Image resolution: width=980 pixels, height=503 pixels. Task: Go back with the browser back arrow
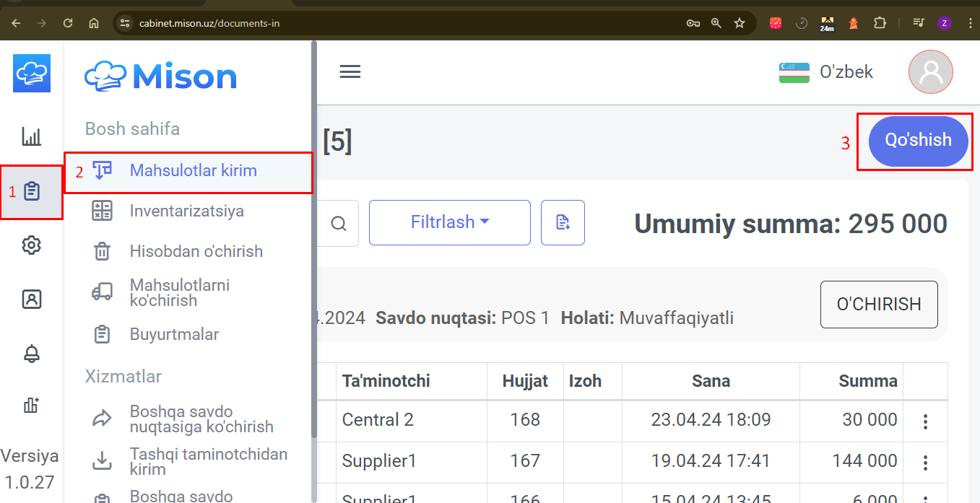16,23
